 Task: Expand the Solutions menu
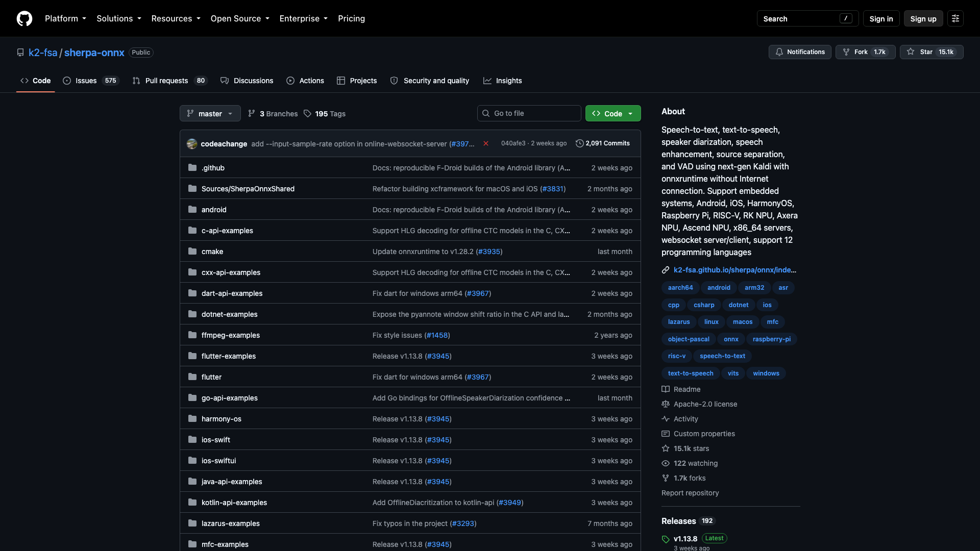click(x=119, y=18)
